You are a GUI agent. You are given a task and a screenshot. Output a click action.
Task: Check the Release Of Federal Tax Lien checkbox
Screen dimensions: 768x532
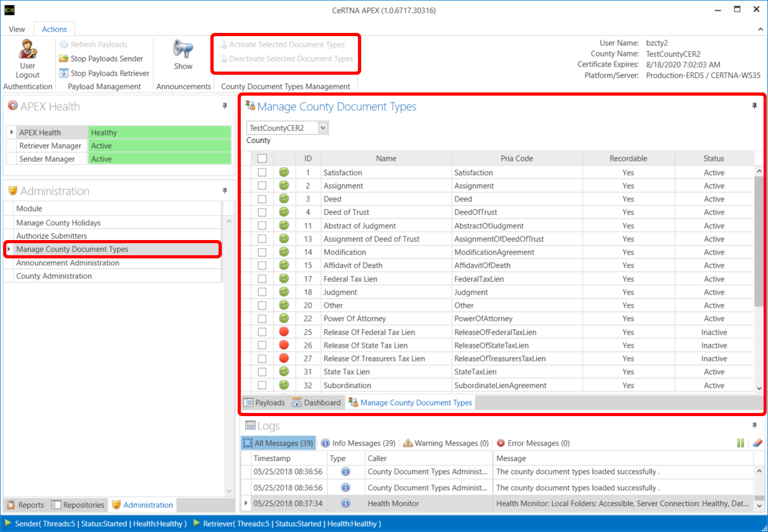point(262,332)
